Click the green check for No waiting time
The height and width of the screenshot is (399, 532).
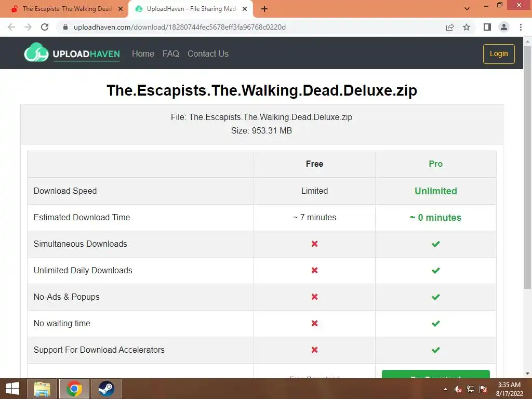(436, 323)
